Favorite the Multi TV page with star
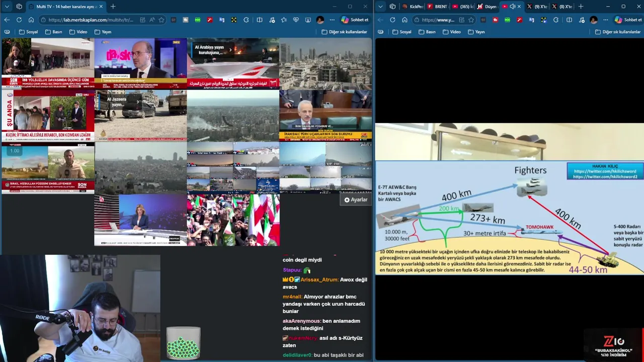 [161, 20]
